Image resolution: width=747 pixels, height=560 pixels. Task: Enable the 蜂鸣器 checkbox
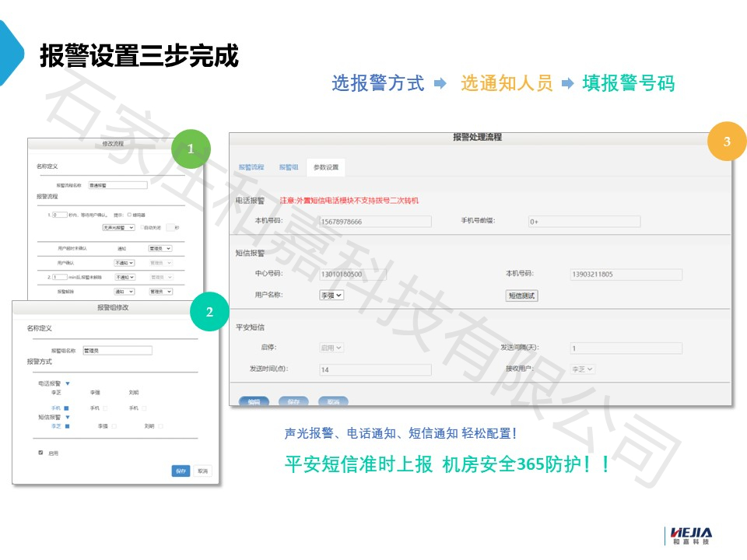point(129,214)
